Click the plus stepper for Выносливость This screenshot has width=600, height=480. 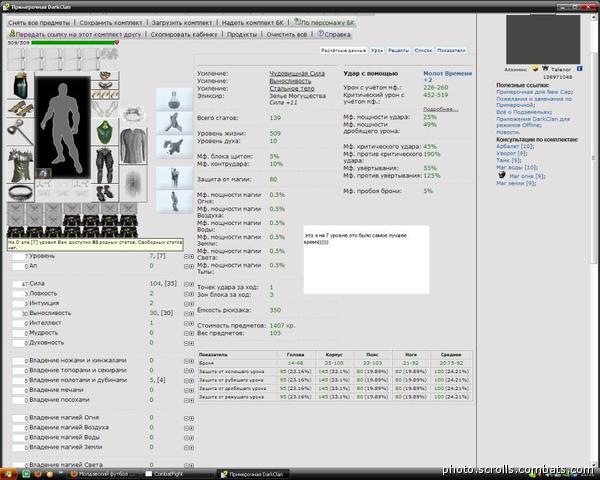coord(191,313)
